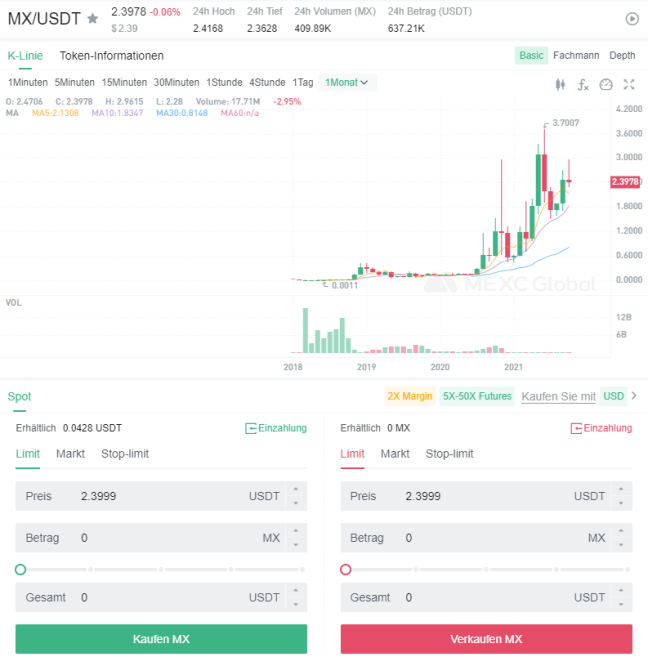Expand chart to fullscreen icon
648x666 pixels.
tap(629, 85)
